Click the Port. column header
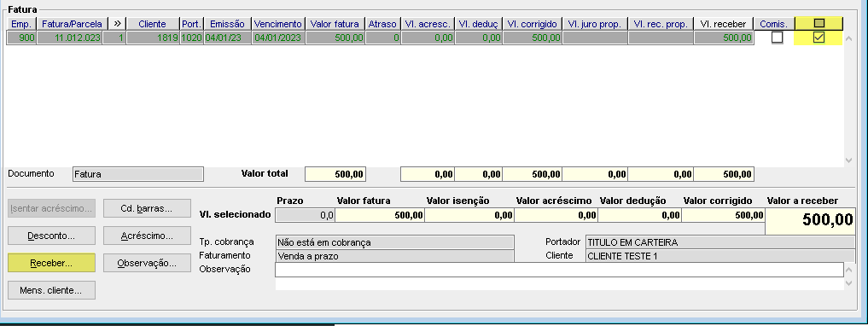Screen dimensions: 868x326 (191, 24)
